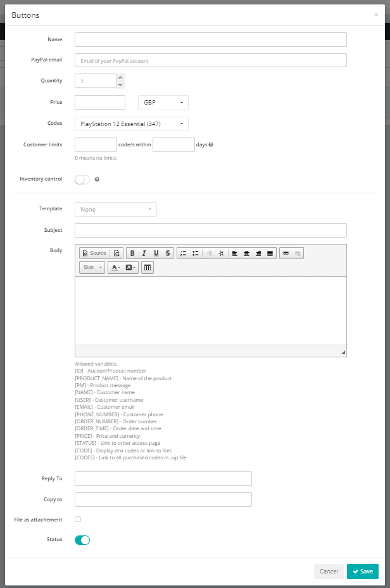
Task: Click the '[ID] - Auction/Product number' line
Action: tap(111, 371)
